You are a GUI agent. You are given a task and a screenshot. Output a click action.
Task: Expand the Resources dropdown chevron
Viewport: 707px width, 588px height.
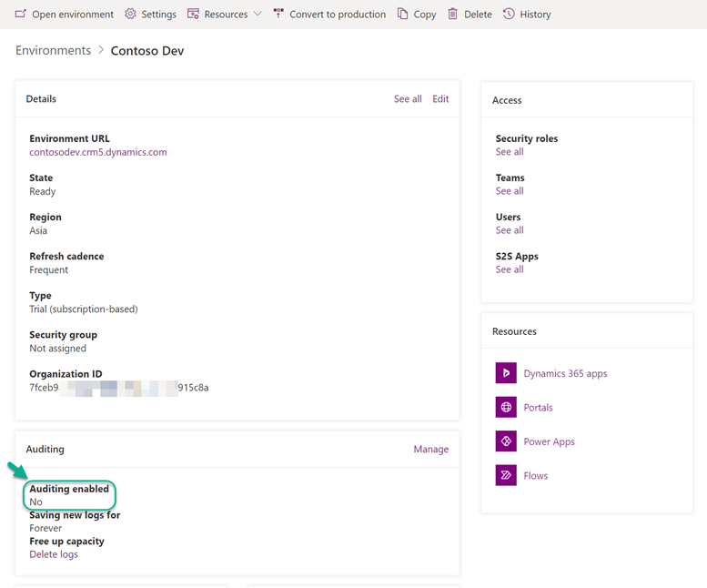(258, 14)
